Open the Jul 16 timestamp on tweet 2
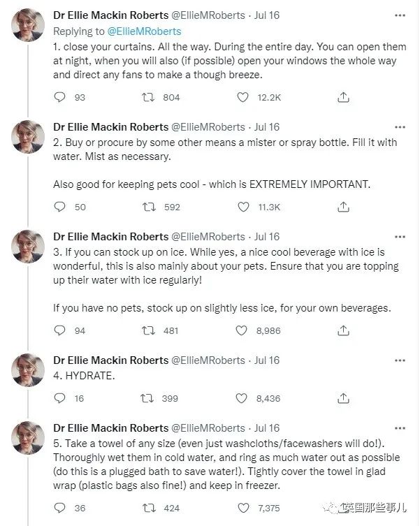 click(x=266, y=127)
